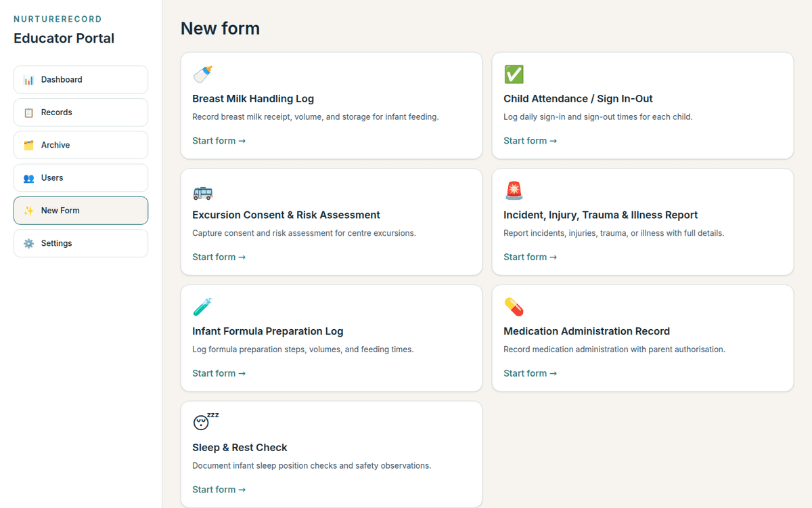The width and height of the screenshot is (812, 508).
Task: Select the Dashboard bar-chart icon
Action: 28,79
